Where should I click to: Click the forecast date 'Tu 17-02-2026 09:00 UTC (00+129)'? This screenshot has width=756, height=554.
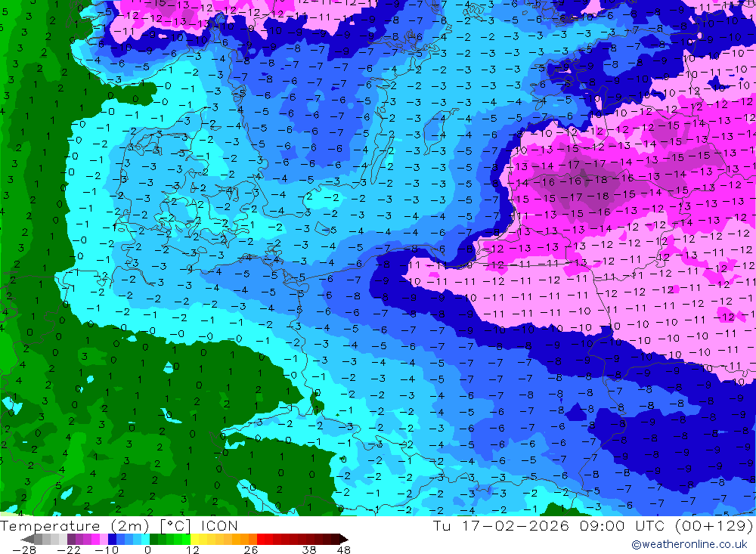pos(593,526)
